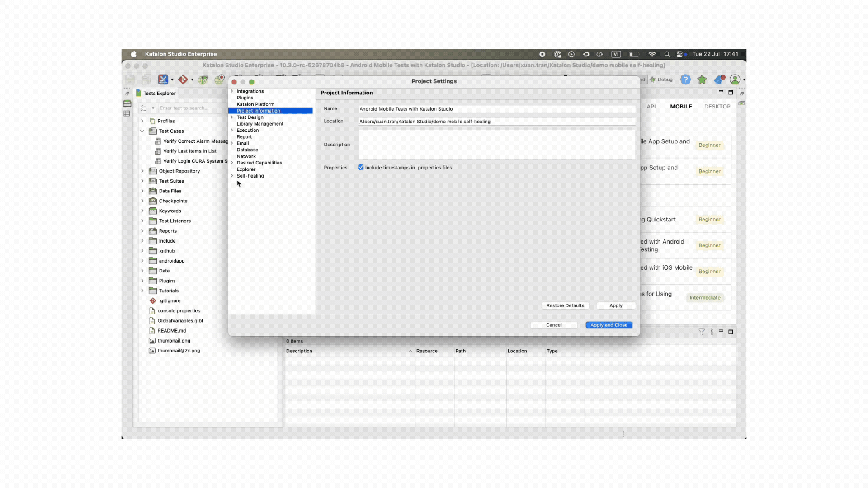Select Library Management in settings tree
The height and width of the screenshot is (488, 868).
tap(260, 124)
